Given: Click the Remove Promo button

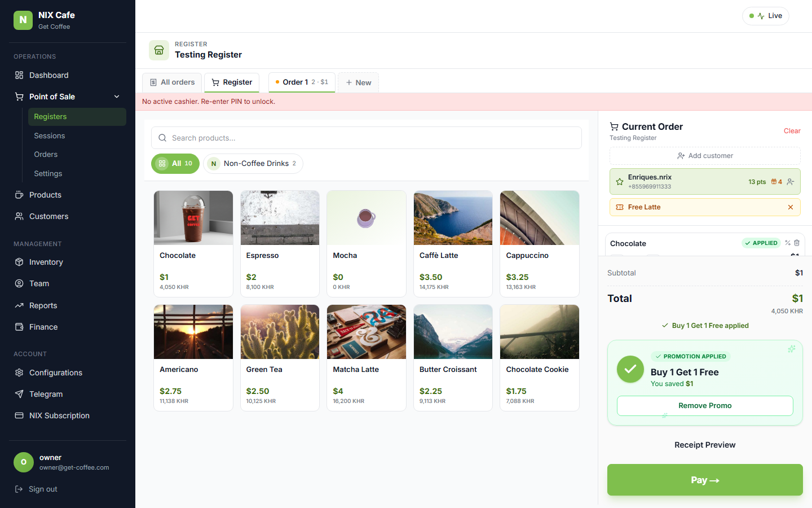Looking at the screenshot, I should (705, 406).
